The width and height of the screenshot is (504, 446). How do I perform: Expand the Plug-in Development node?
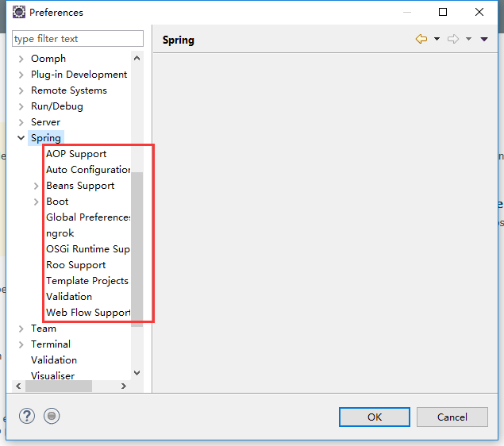[21, 75]
